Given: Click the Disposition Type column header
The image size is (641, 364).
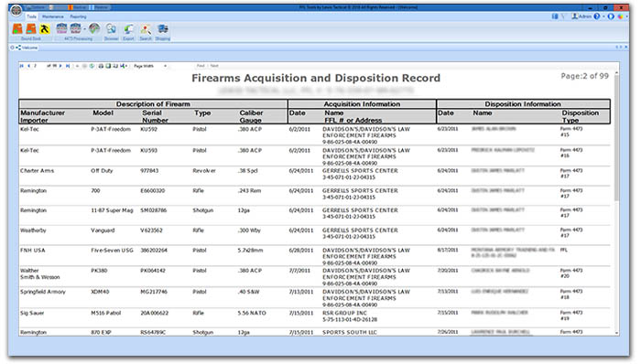Looking at the screenshot, I should click(580, 116).
